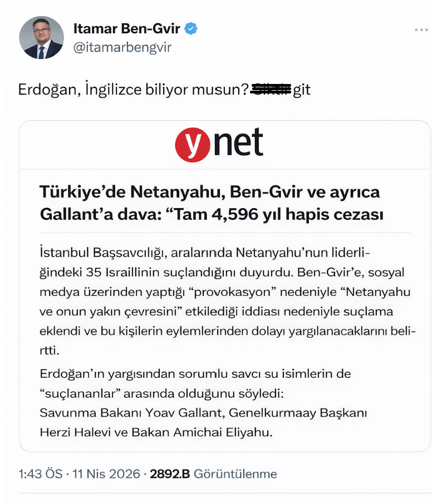Click the line 'Herzi Halevi ve Bakan Amichai Eliyahu'

(156, 432)
